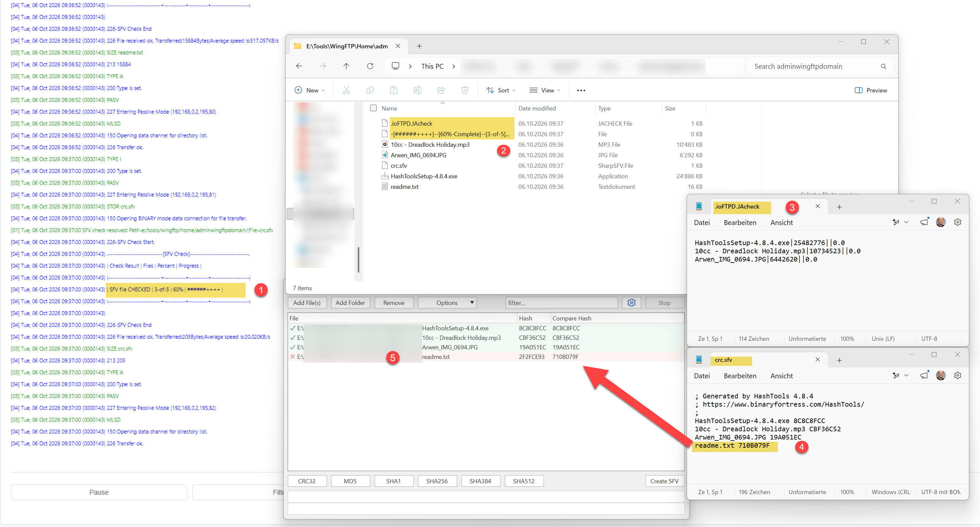The image size is (980, 527).
Task: Toggle the Preview pane in File Explorer
Action: 871,90
